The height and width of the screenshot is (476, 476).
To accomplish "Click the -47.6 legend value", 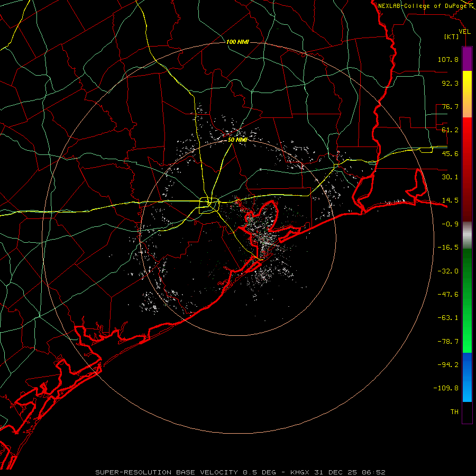I will pyautogui.click(x=448, y=295).
